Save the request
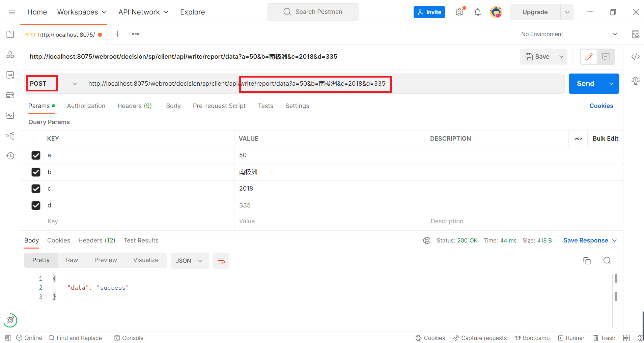This screenshot has width=644, height=343. click(x=537, y=57)
